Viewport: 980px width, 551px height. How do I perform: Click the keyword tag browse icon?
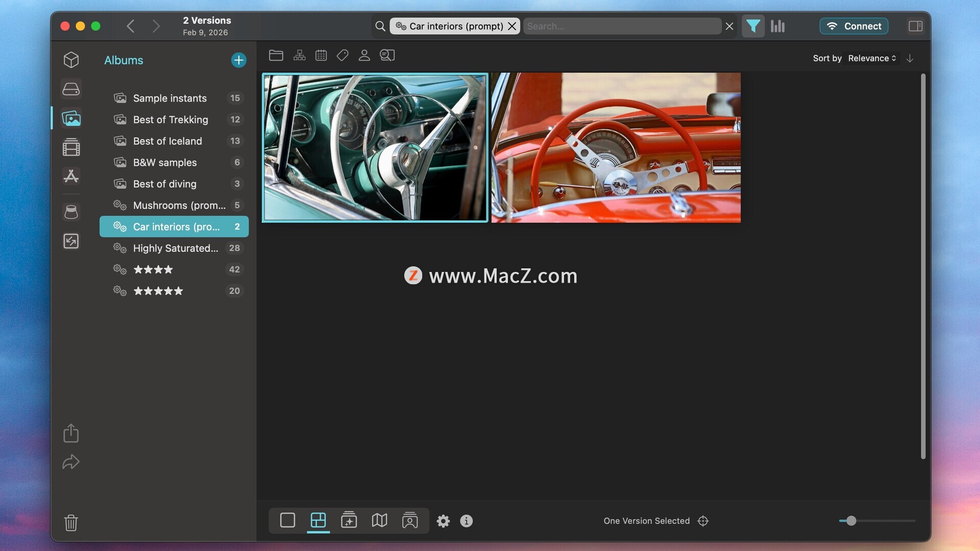click(x=342, y=55)
